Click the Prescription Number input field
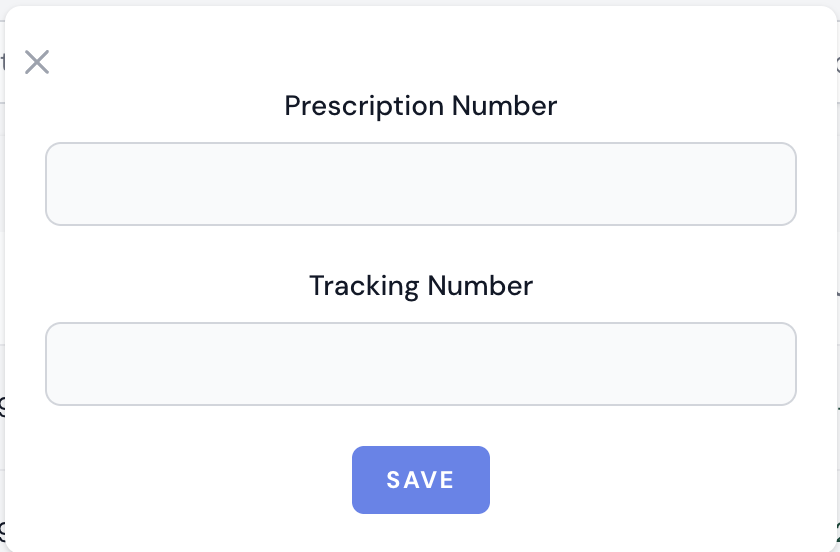 [x=420, y=184]
